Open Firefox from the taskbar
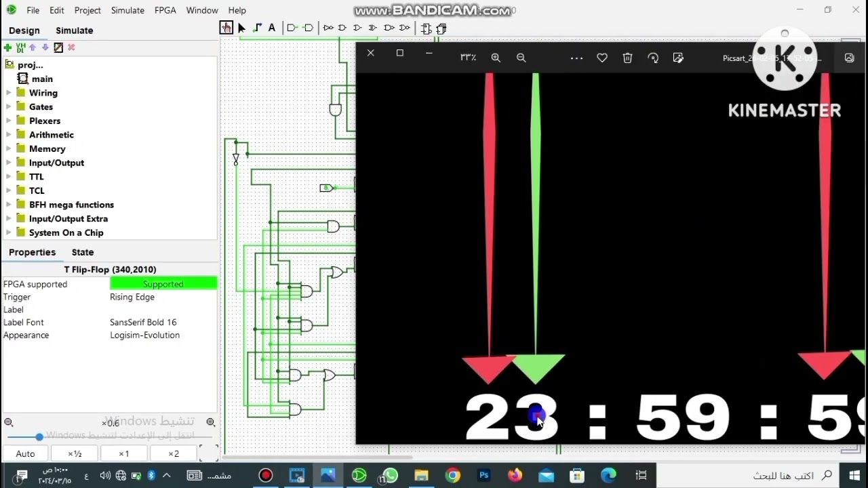 pyautogui.click(x=515, y=475)
